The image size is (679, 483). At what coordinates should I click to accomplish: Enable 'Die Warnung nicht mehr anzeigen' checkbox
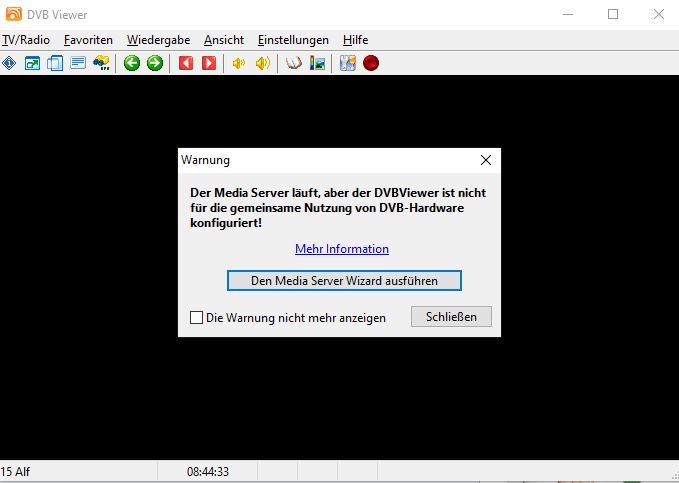coord(196,318)
